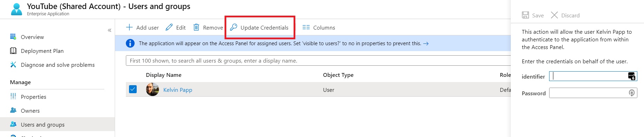This screenshot has height=137, width=644.
Task: Click the 'User' object type cell
Action: pos(328,90)
